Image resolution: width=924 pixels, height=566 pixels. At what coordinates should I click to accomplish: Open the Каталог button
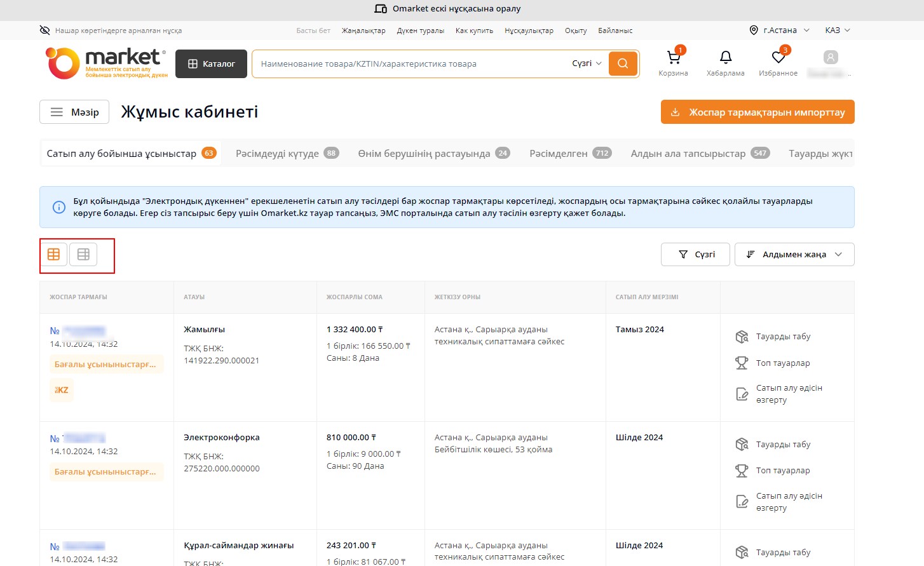[211, 64]
